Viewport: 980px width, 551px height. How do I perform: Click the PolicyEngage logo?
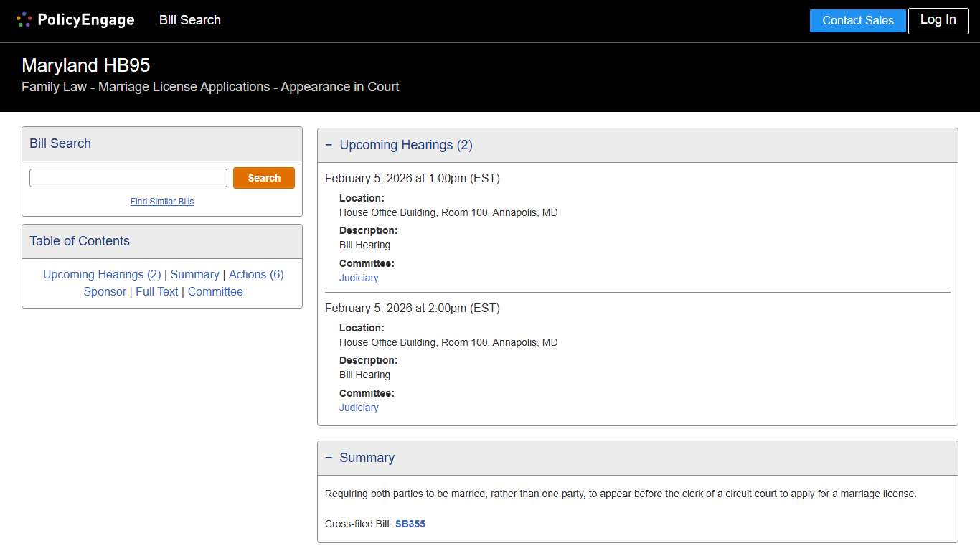pyautogui.click(x=75, y=20)
